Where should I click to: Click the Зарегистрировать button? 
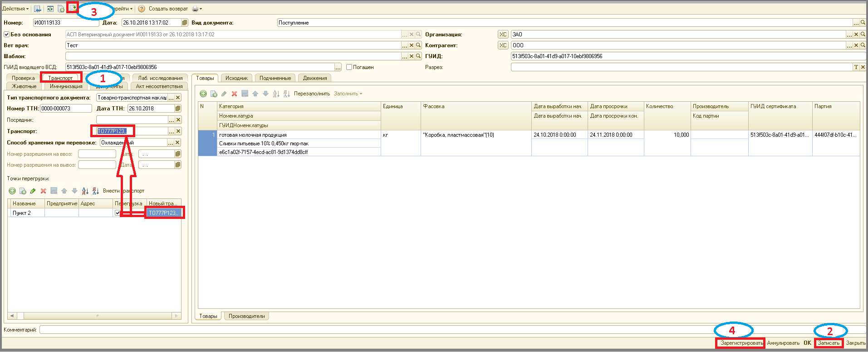click(x=741, y=343)
